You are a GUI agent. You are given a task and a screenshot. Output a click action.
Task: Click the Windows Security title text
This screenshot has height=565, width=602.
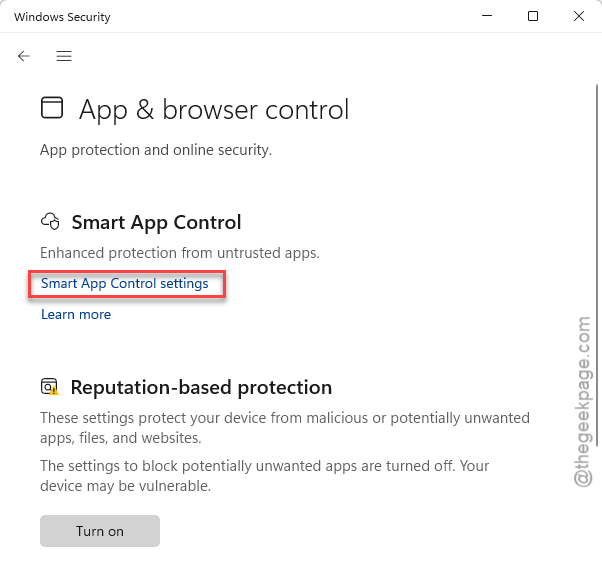pyautogui.click(x=62, y=17)
